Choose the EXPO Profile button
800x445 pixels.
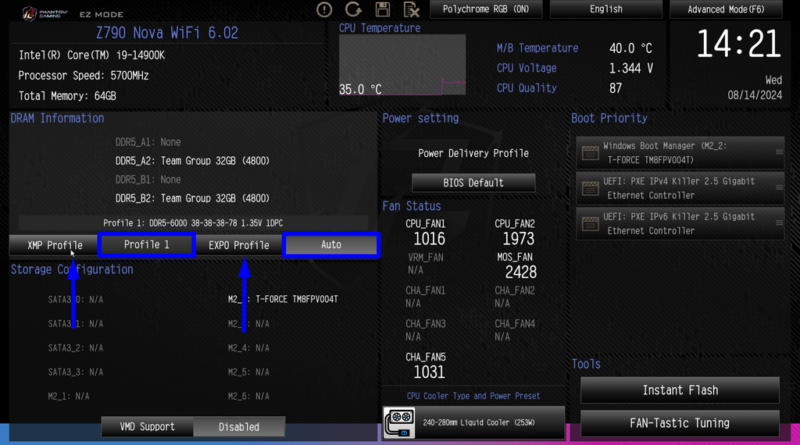coord(238,245)
